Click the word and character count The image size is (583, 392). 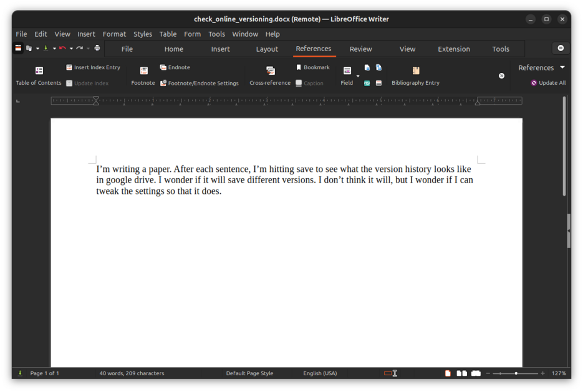(x=132, y=373)
